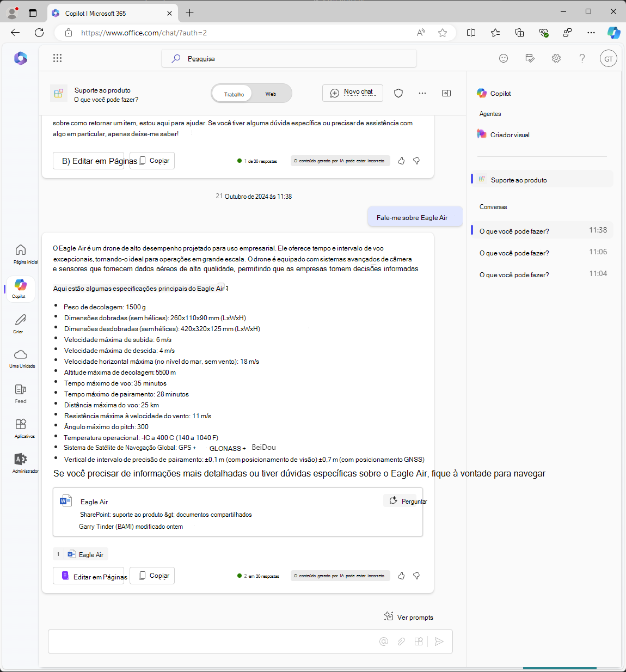Open browser settings and more menu
The width and height of the screenshot is (626, 672).
click(x=591, y=33)
